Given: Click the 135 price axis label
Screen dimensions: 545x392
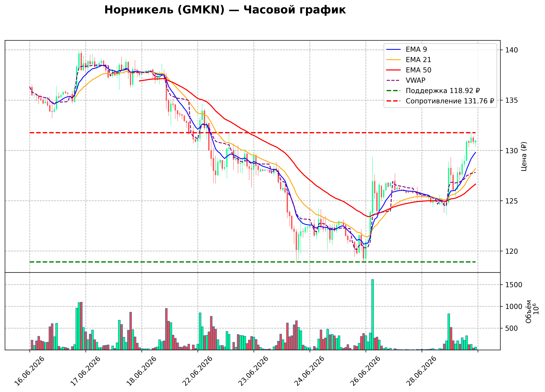Looking at the screenshot, I should (512, 100).
